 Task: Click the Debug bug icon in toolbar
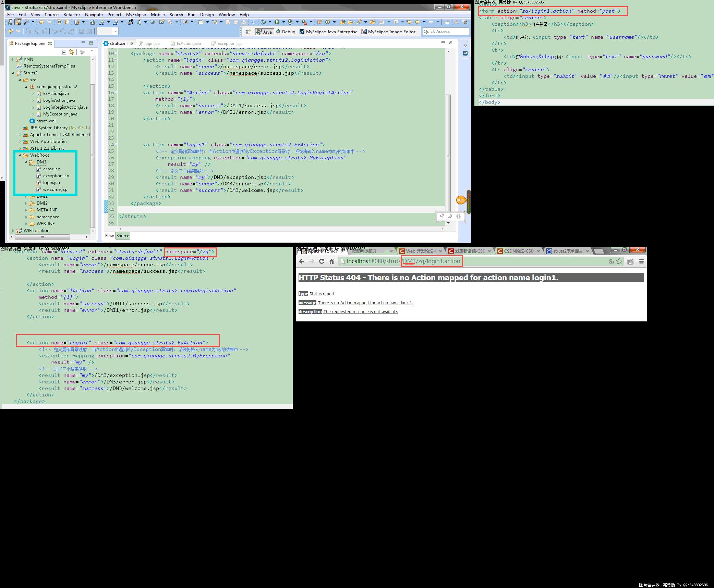(263, 22)
